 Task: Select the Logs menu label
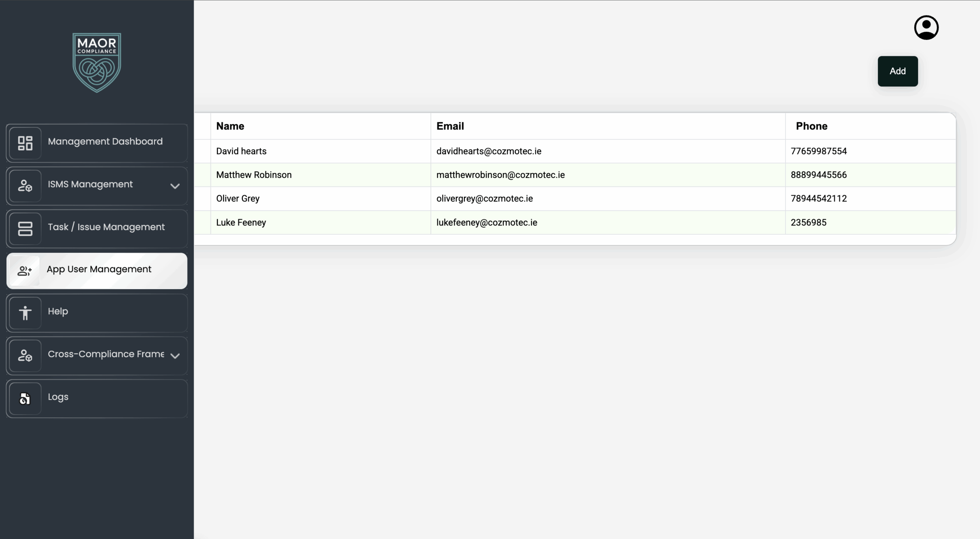[x=58, y=397]
